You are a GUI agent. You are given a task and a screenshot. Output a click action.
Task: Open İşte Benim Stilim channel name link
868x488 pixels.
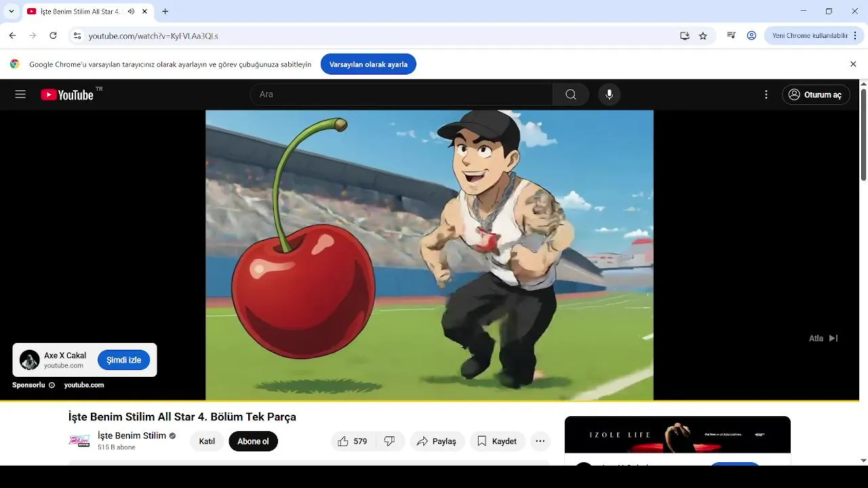(132, 436)
